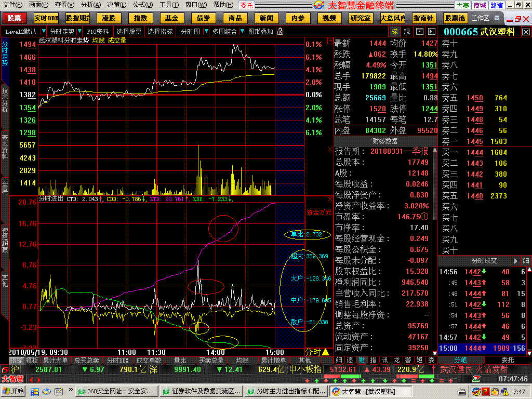Viewport: 532px width, 399px height.
Task: Open the 分时图 dropdown arrow
Action: point(206,32)
